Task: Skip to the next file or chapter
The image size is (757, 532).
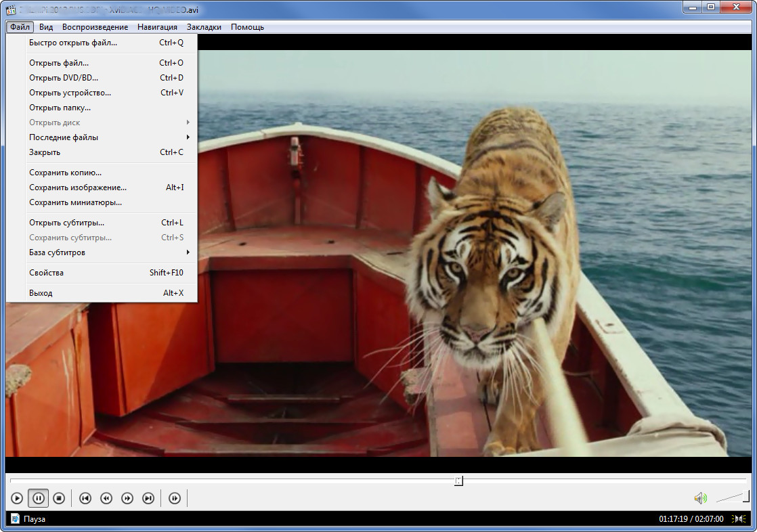Action: [148, 498]
